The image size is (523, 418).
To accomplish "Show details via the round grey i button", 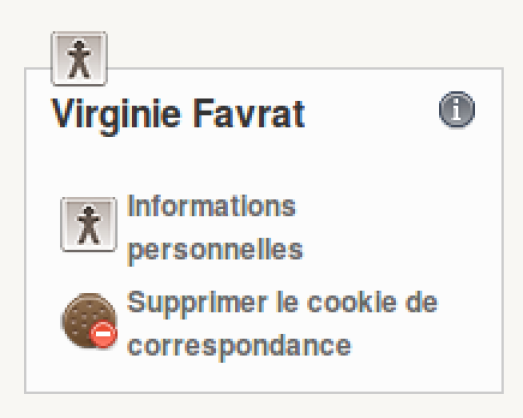I will tap(457, 109).
